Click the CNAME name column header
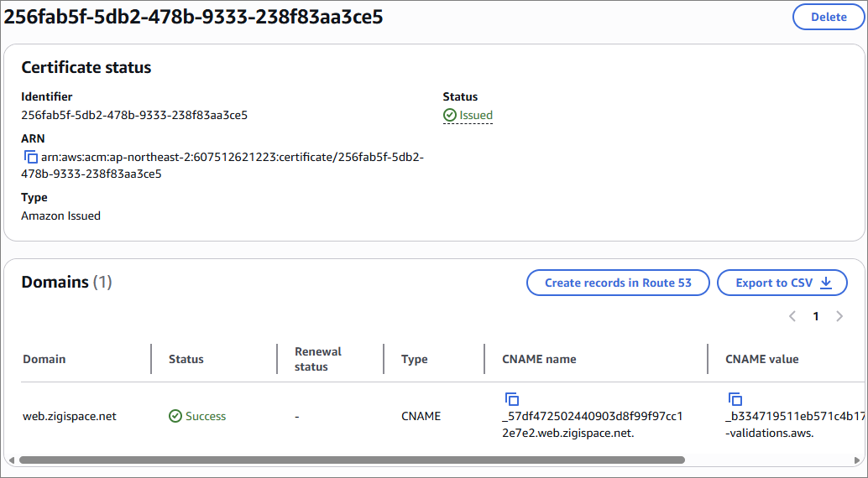The height and width of the screenshot is (478, 868). click(539, 359)
